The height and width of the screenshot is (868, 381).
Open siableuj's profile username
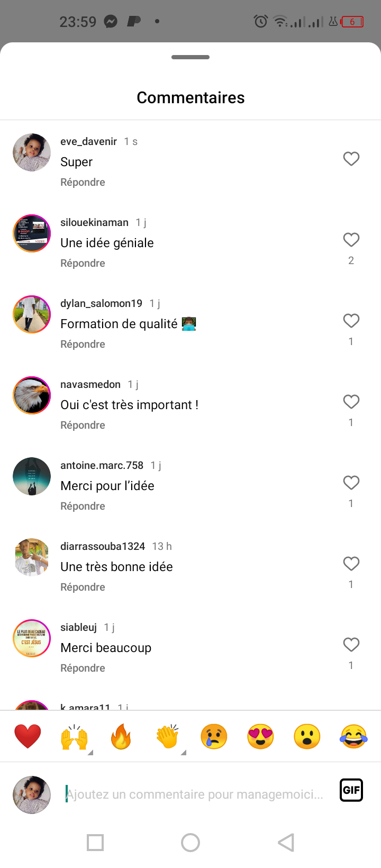coord(78,627)
